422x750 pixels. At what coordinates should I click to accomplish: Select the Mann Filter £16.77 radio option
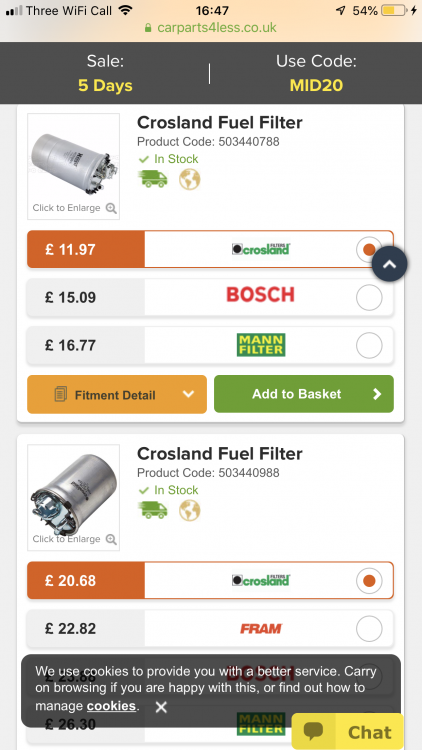(369, 345)
